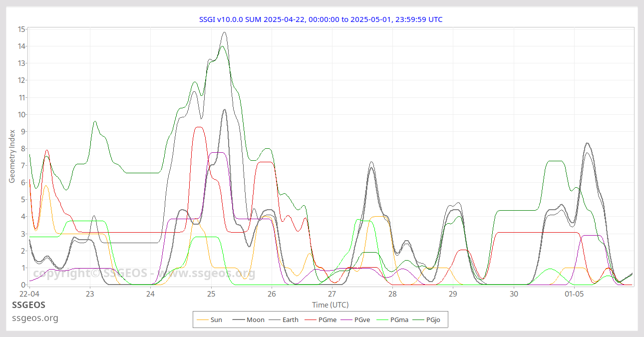Open the ssgeos.org link
644x337 pixels.
[x=34, y=318]
